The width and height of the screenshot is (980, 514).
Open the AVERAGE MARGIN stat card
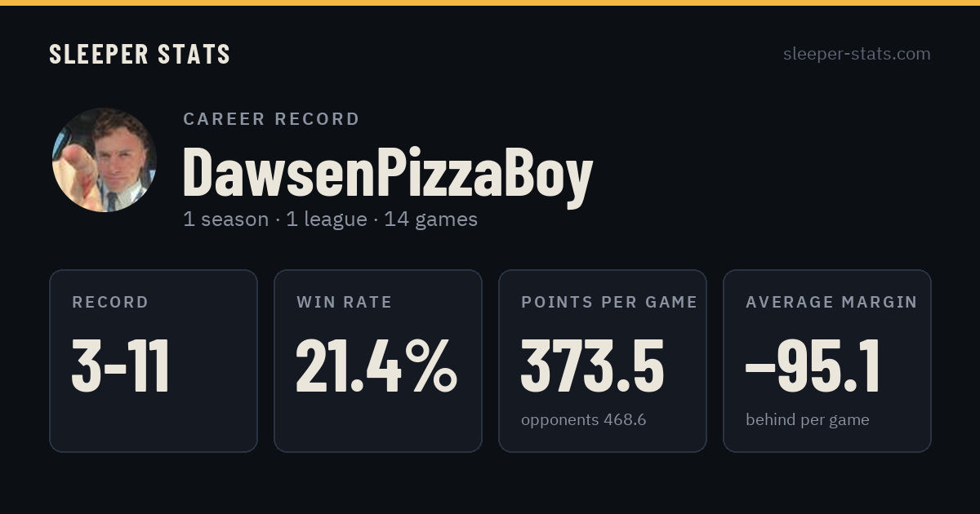coord(827,361)
